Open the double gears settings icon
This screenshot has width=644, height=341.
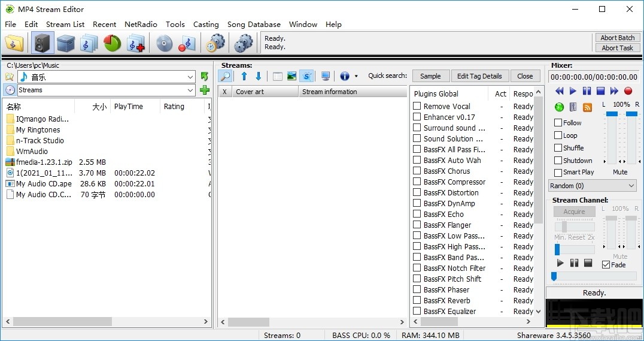pyautogui.click(x=243, y=43)
